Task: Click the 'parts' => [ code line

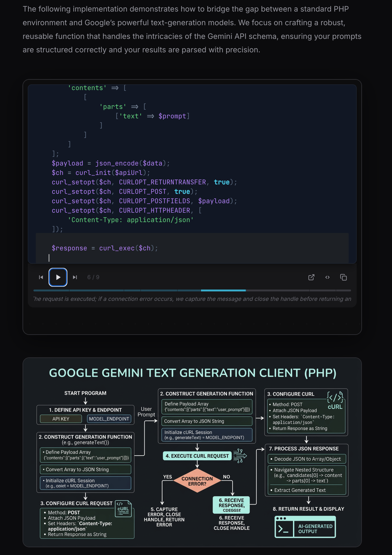Action: click(x=123, y=107)
